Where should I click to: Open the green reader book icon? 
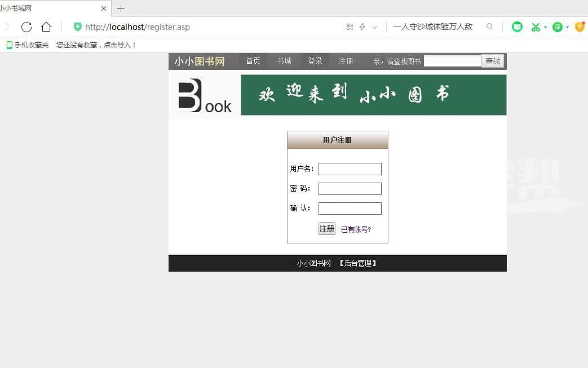coord(517,27)
